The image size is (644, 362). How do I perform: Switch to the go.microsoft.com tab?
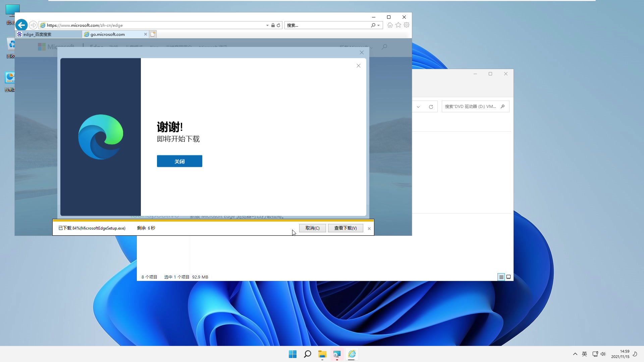point(111,34)
